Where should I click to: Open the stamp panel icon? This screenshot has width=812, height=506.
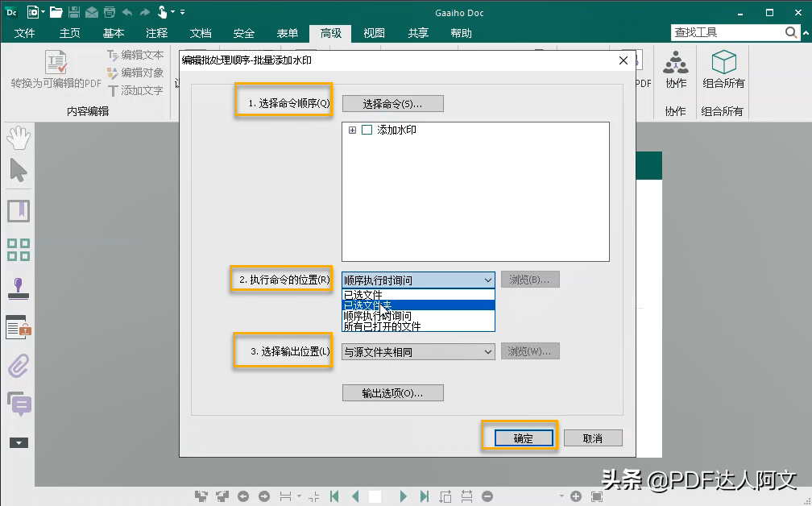[x=19, y=288]
